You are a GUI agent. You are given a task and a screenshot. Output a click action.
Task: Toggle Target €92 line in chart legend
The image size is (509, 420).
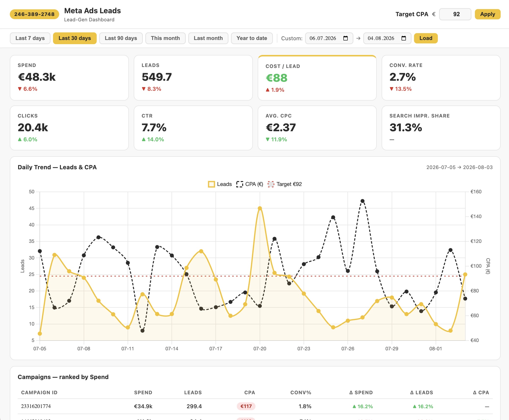click(285, 184)
